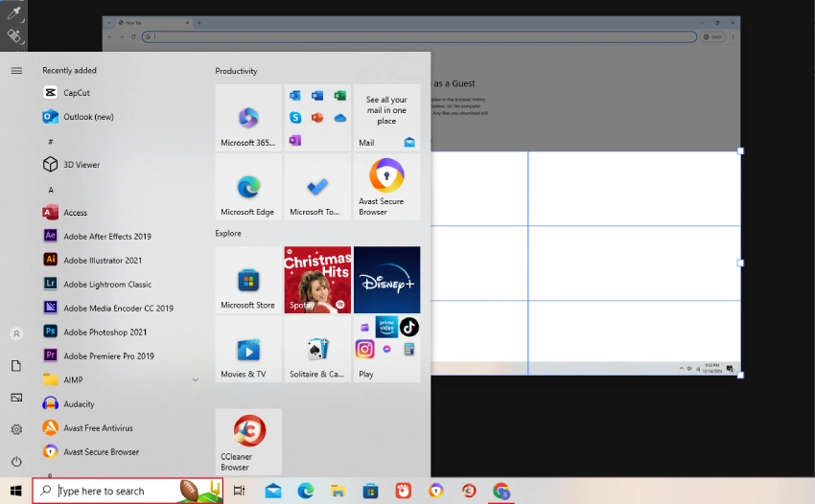Click the Chrome window address bar
815x504 pixels.
pos(419,37)
